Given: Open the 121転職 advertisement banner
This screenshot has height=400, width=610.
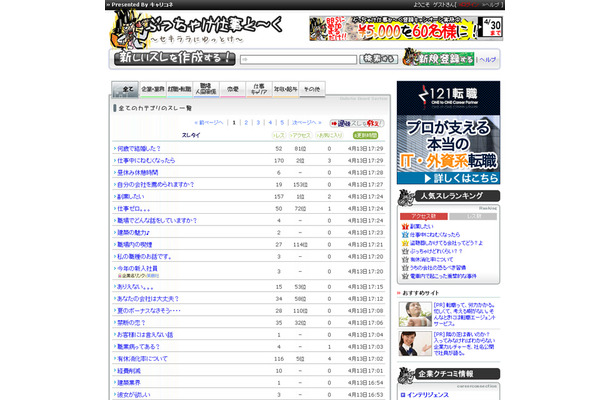Looking at the screenshot, I should pyautogui.click(x=448, y=133).
